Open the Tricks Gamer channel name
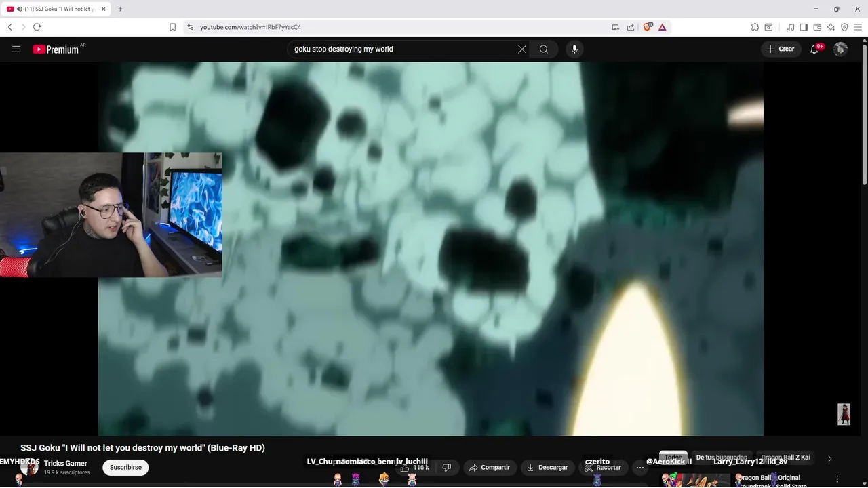The width and height of the screenshot is (868, 488). (x=66, y=464)
